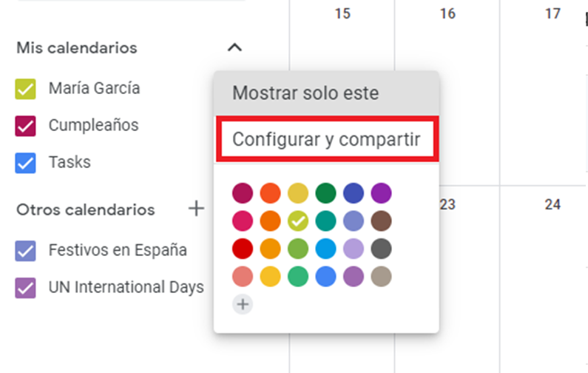Add other calendars with plus icon
The image size is (588, 373).
coord(196,209)
